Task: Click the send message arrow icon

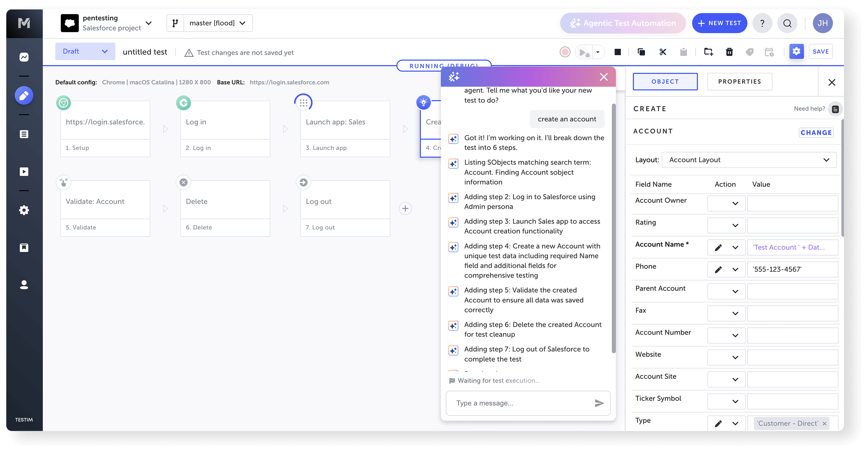Action: pyautogui.click(x=599, y=403)
